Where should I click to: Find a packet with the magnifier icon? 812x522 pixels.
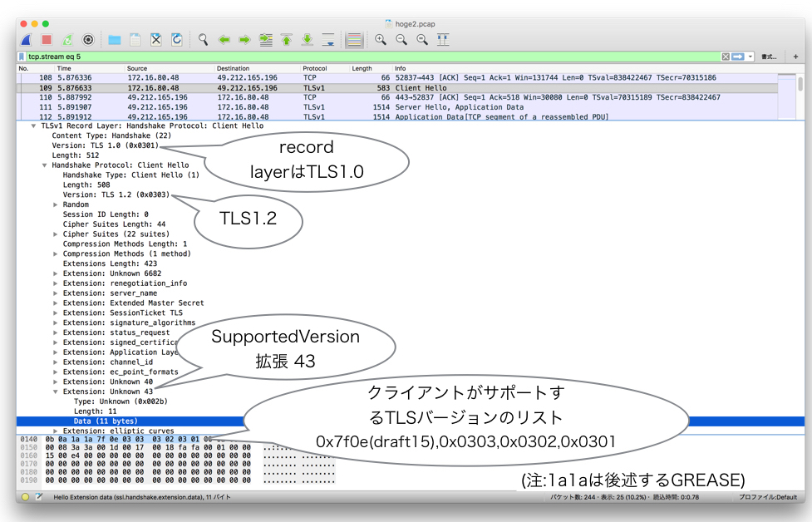point(203,40)
